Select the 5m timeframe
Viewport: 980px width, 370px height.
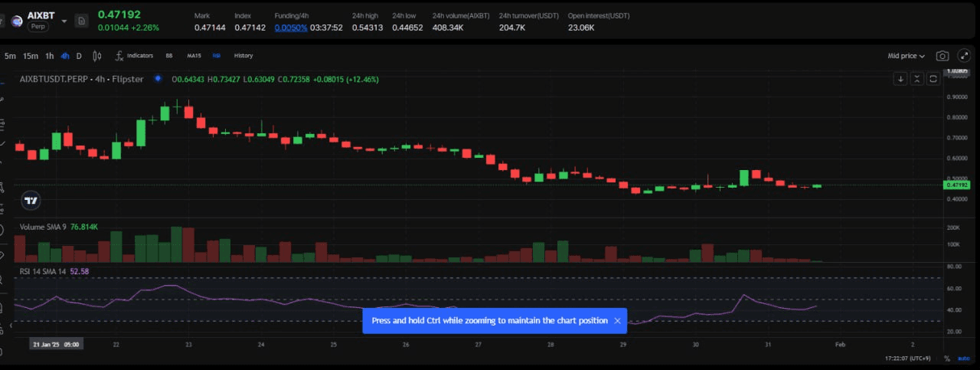click(10, 56)
